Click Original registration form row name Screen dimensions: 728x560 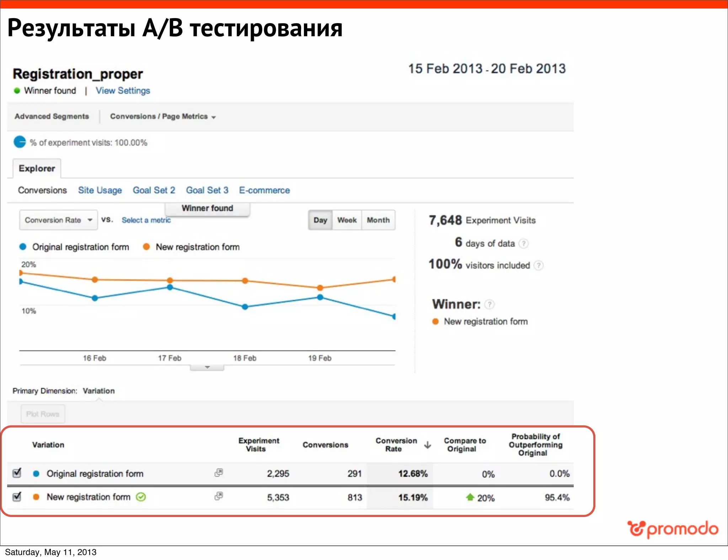[x=95, y=474]
